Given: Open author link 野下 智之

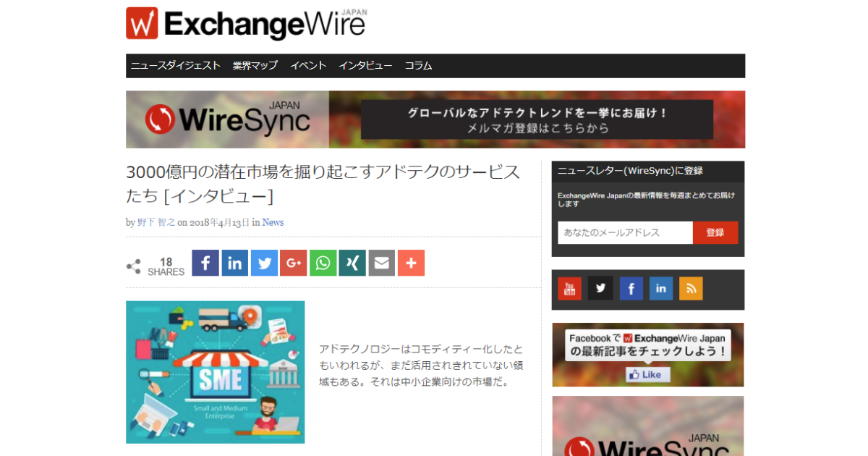Looking at the screenshot, I should [x=156, y=222].
